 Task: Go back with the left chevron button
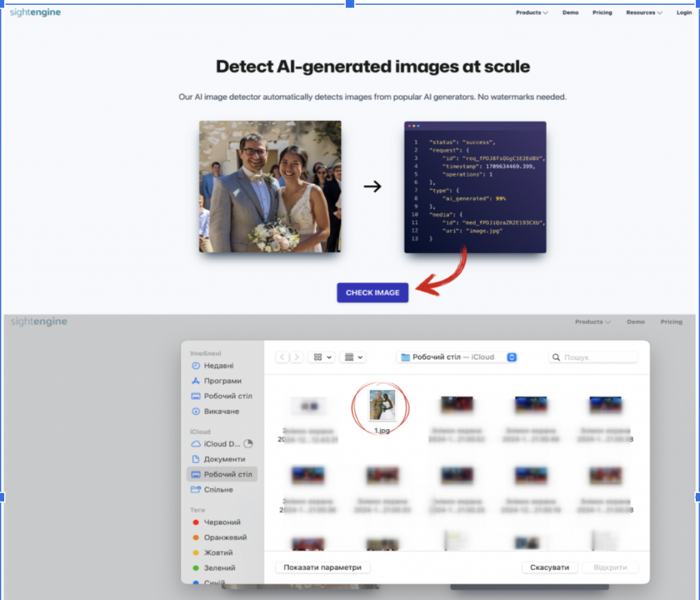(x=282, y=357)
